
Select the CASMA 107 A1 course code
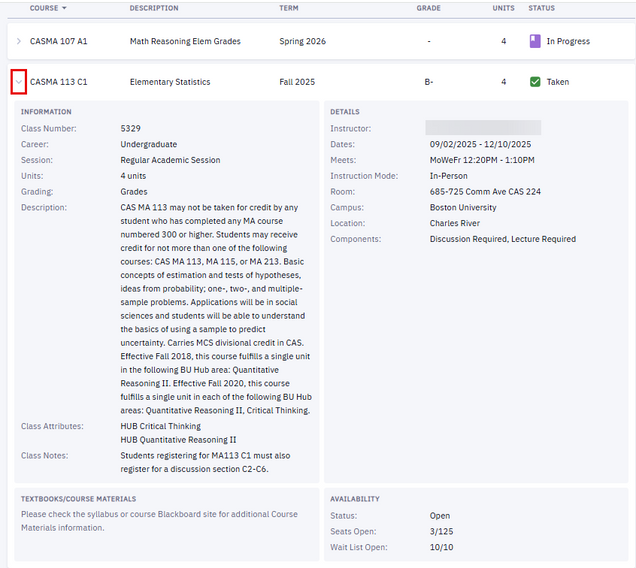pos(58,41)
